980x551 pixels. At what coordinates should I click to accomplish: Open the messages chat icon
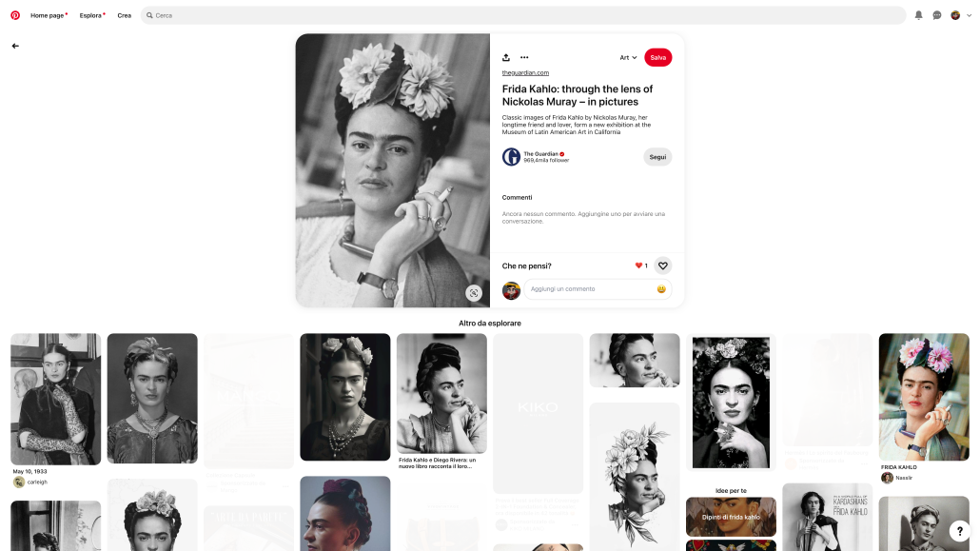[937, 15]
